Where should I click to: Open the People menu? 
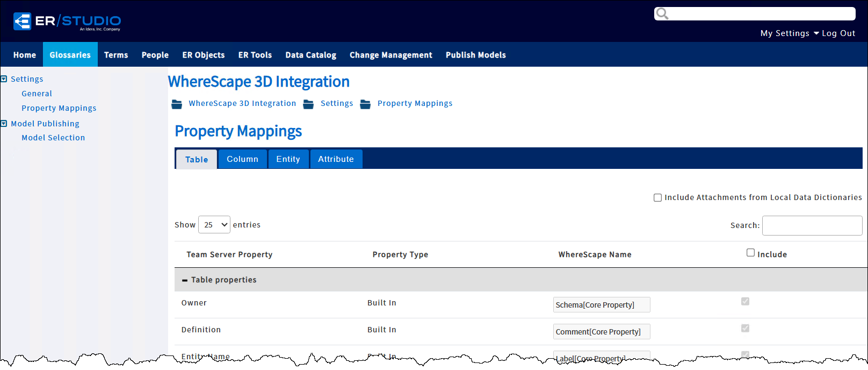point(155,55)
